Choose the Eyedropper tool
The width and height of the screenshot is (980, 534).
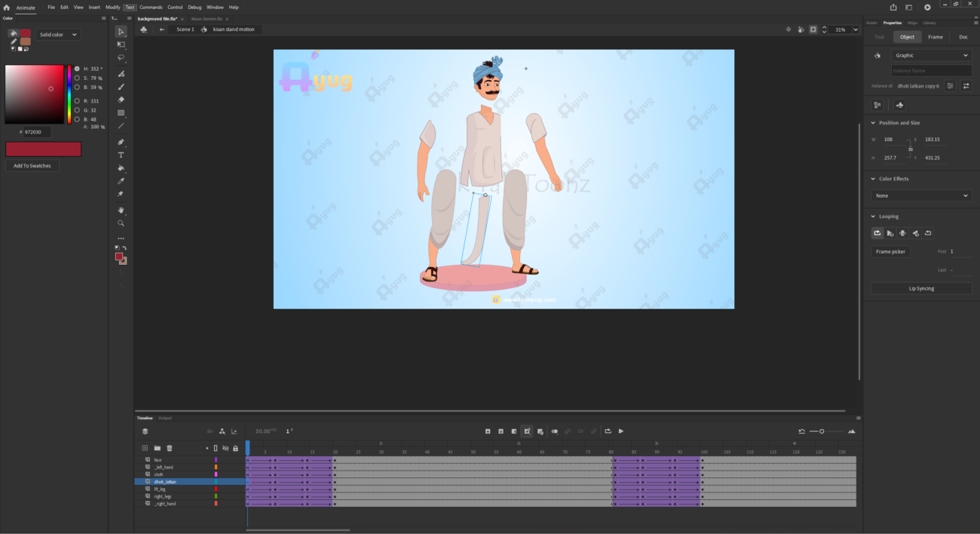[121, 181]
